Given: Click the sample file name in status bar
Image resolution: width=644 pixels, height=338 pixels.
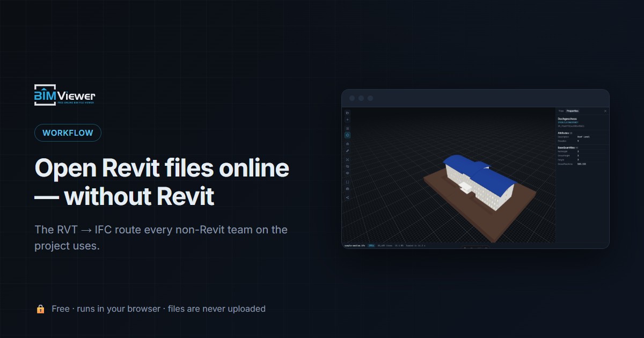Looking at the screenshot, I should (x=355, y=246).
